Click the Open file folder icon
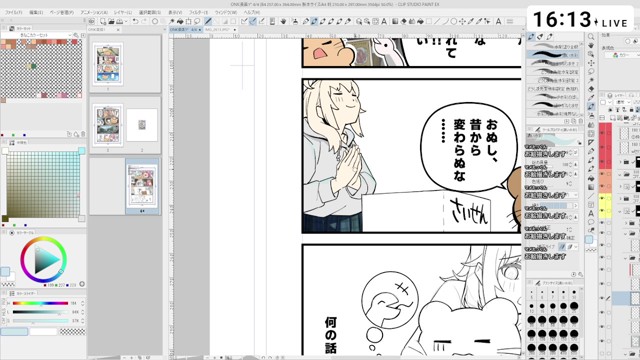 pos(111,21)
